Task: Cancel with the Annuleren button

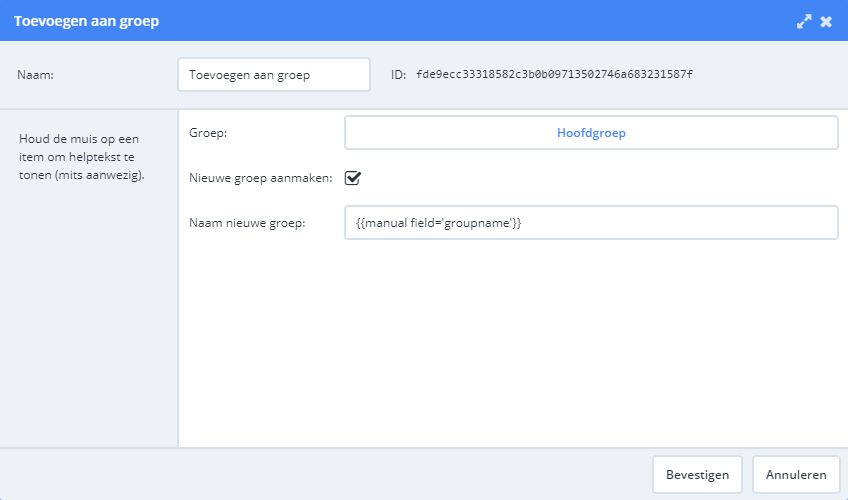Action: (x=796, y=475)
